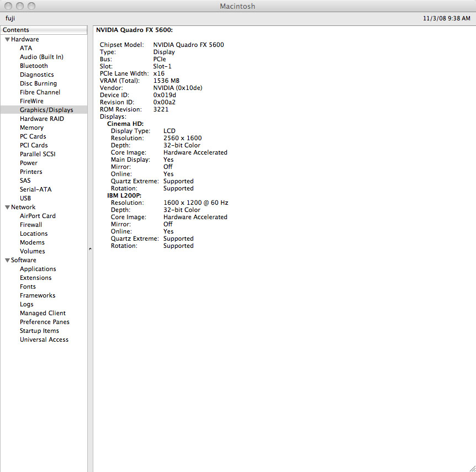Open the Bluetooth section
This screenshot has width=476, height=472.
[x=34, y=66]
